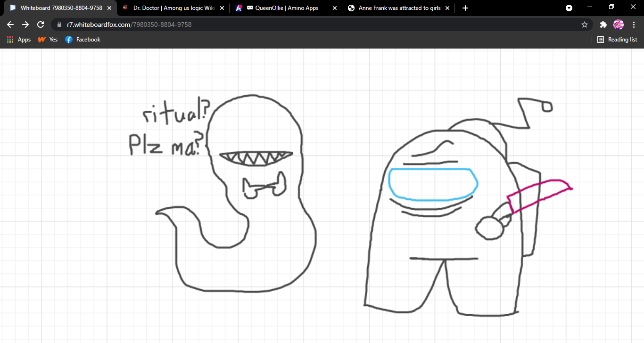Click the Amino Apps tab favicon
This screenshot has height=343, width=644.
[239, 8]
